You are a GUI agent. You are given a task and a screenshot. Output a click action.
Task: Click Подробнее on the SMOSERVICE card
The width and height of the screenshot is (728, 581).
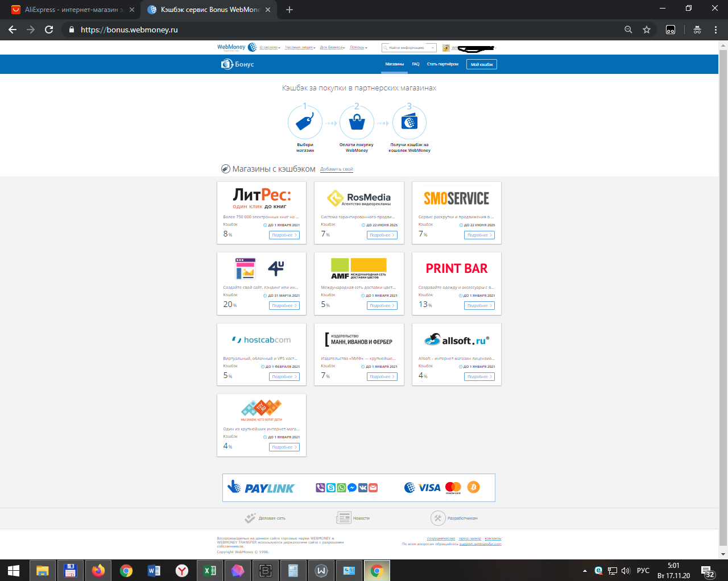pos(479,235)
